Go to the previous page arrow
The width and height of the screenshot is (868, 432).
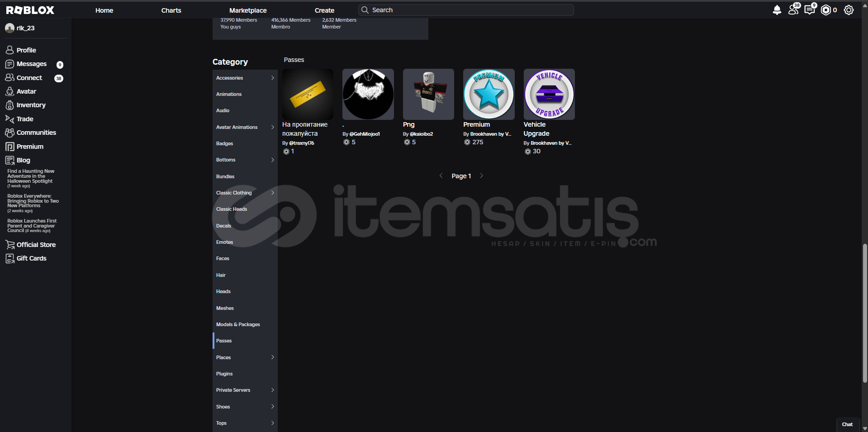point(441,176)
